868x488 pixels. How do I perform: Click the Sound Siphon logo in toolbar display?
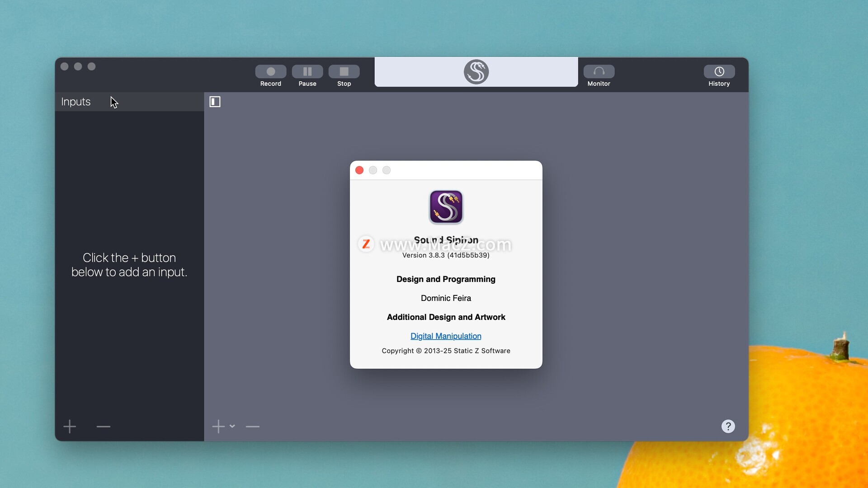476,71
